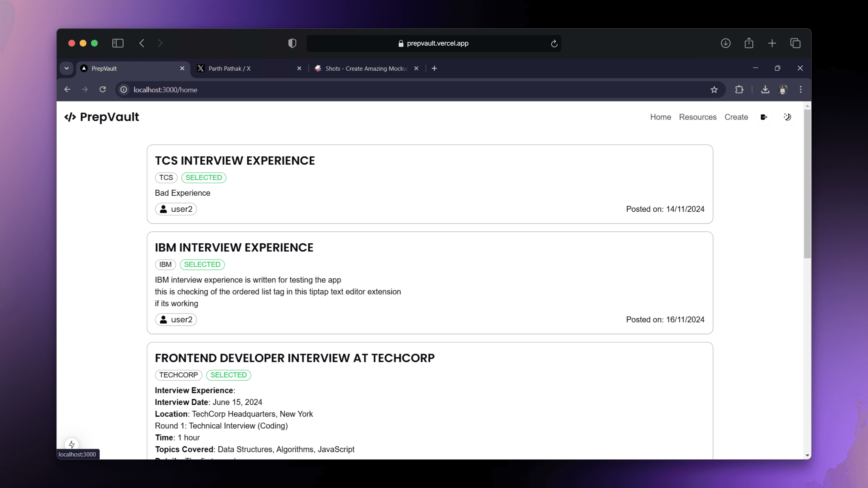868x488 pixels.
Task: Click the macOS yellow minimize button
Action: 83,43
